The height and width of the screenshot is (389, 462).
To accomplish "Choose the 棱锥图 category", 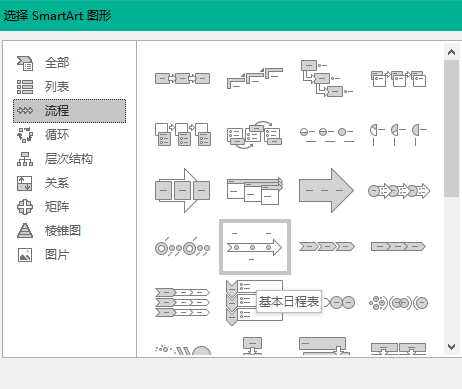I will pyautogui.click(x=69, y=231).
